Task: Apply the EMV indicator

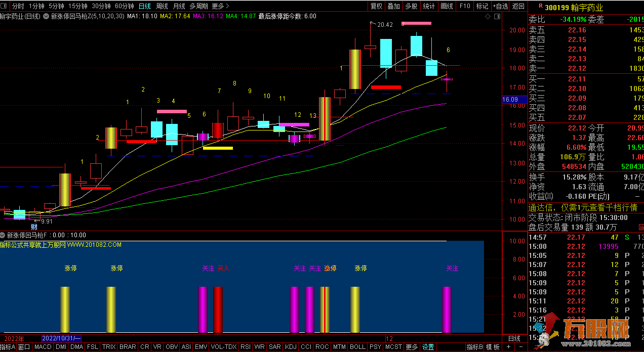Action: (201, 347)
